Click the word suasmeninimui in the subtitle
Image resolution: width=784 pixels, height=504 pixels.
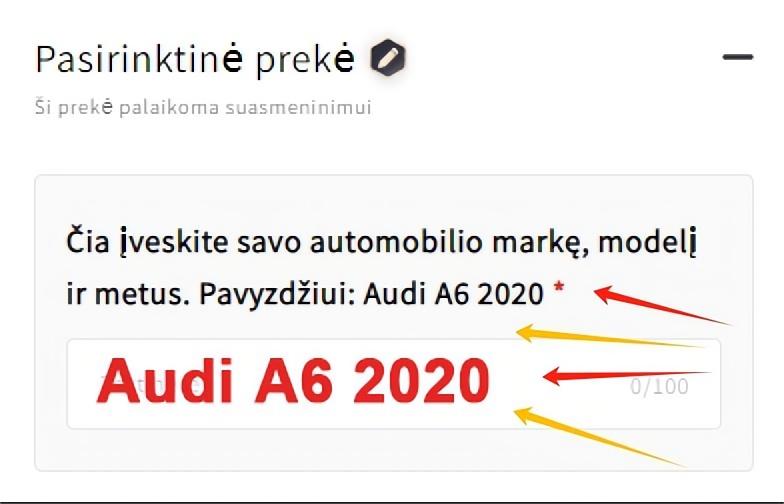pos(298,108)
